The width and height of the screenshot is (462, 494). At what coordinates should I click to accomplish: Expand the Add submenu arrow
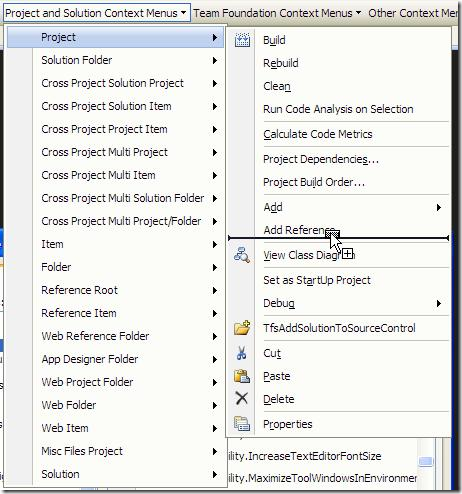(439, 207)
